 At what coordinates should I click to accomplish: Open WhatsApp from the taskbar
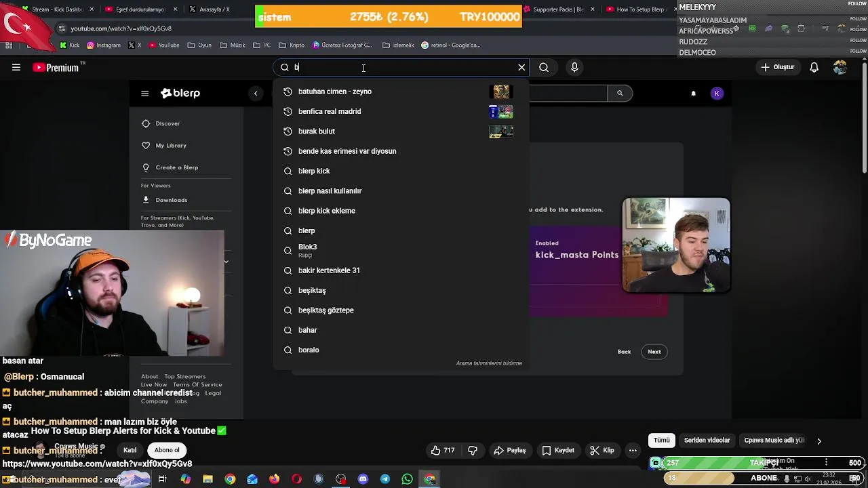click(x=407, y=479)
